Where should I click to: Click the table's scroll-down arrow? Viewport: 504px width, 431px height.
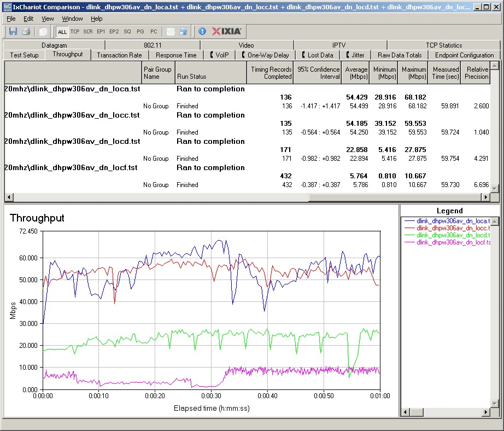495,189
